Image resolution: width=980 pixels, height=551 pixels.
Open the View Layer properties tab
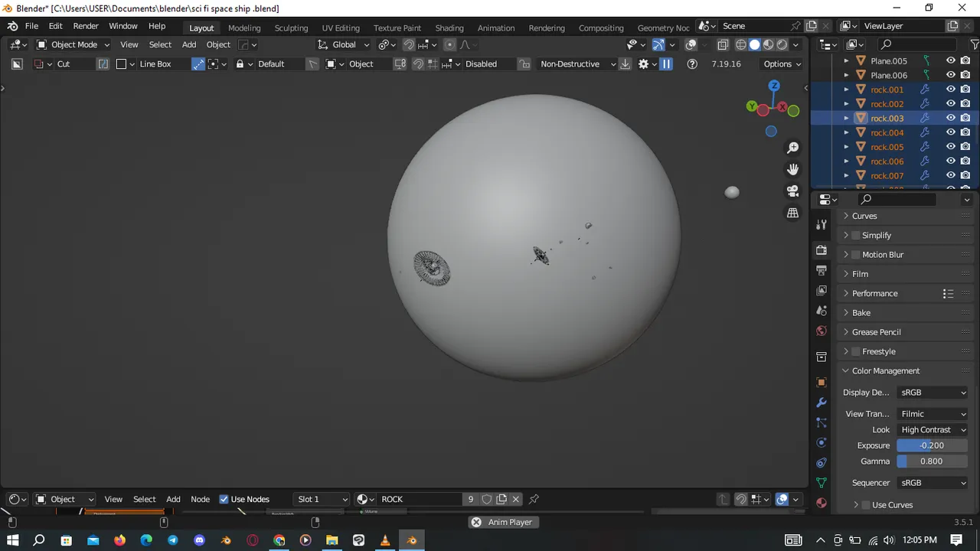822,290
